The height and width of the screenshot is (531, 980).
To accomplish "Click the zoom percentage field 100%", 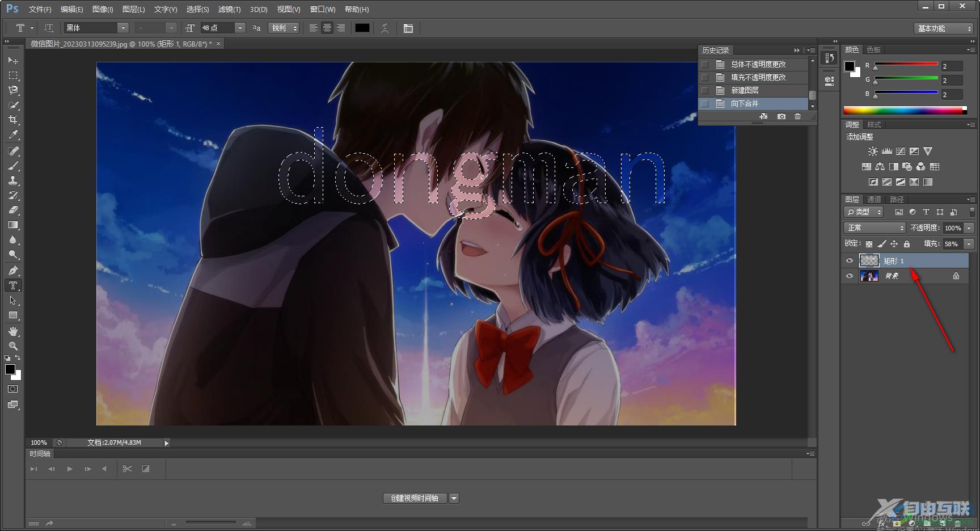I will pyautogui.click(x=39, y=442).
